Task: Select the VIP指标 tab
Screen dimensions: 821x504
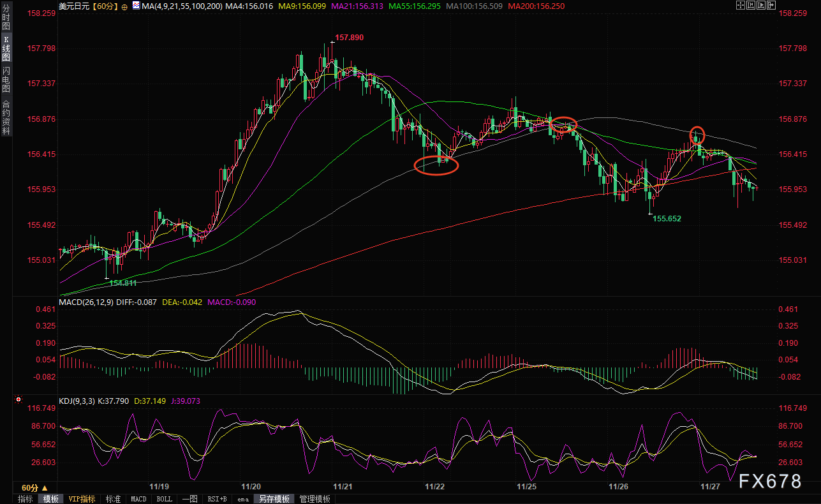Action: [82, 499]
